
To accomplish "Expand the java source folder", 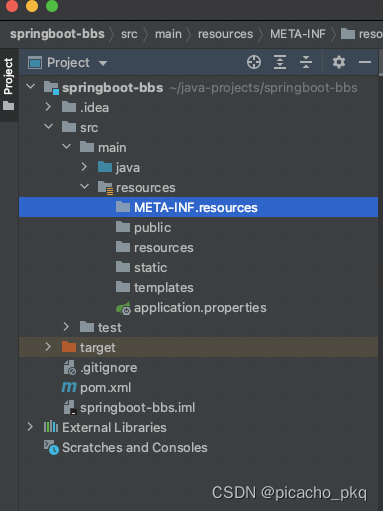I will pos(84,167).
